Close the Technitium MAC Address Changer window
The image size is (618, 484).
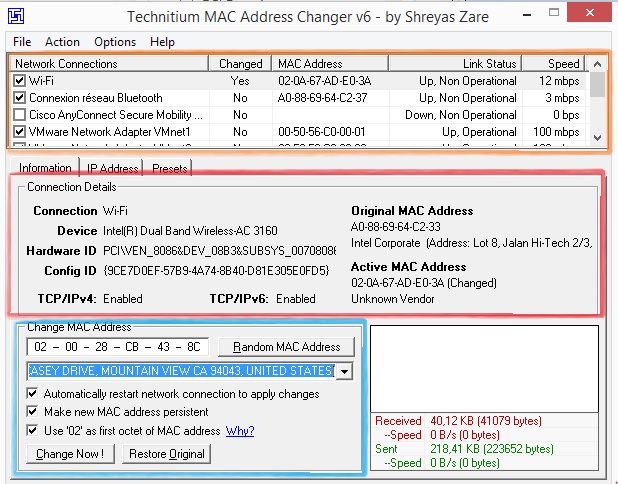coord(590,13)
